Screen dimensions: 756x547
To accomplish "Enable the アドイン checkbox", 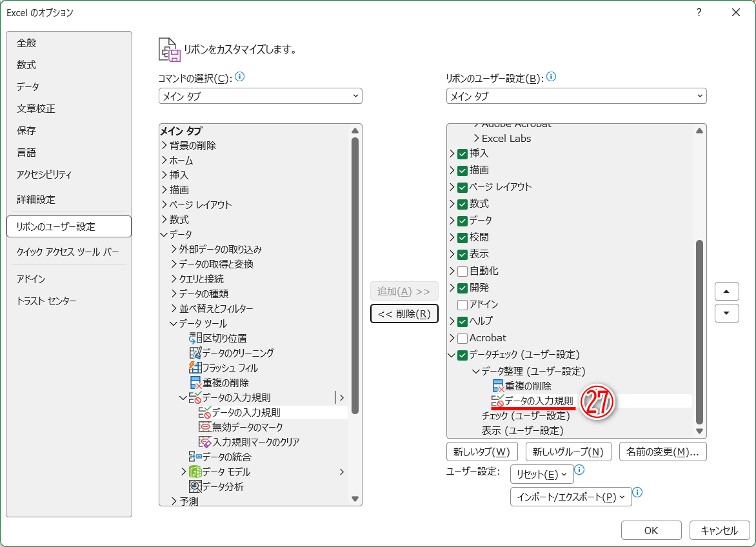I will (463, 305).
